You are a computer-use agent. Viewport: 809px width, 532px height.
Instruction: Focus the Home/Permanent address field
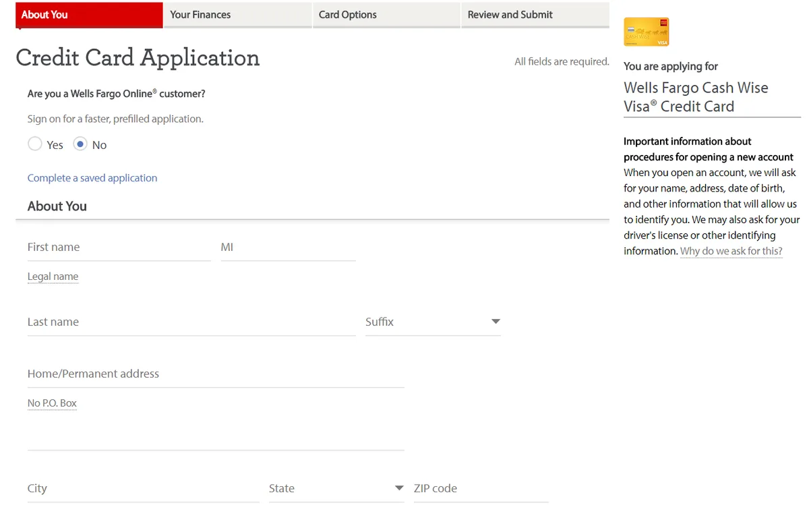(x=215, y=374)
